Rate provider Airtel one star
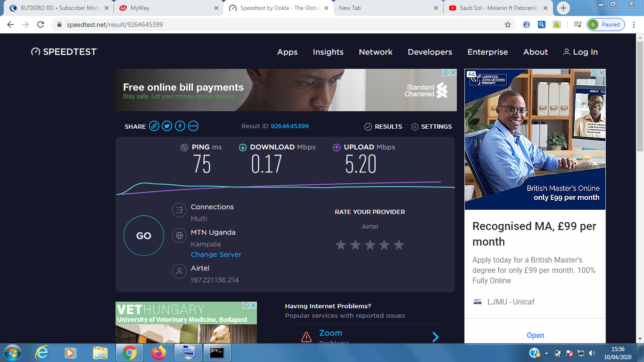This screenshot has height=362, width=644. (340, 245)
